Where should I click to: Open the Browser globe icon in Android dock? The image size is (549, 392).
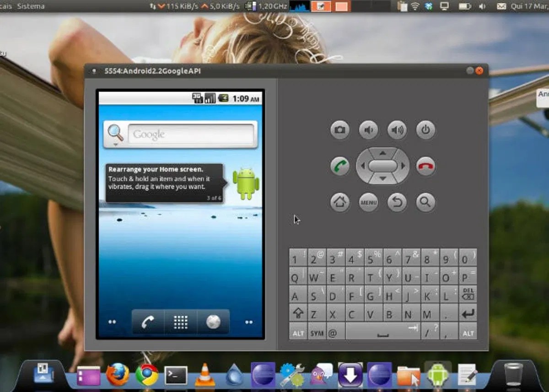tap(213, 322)
